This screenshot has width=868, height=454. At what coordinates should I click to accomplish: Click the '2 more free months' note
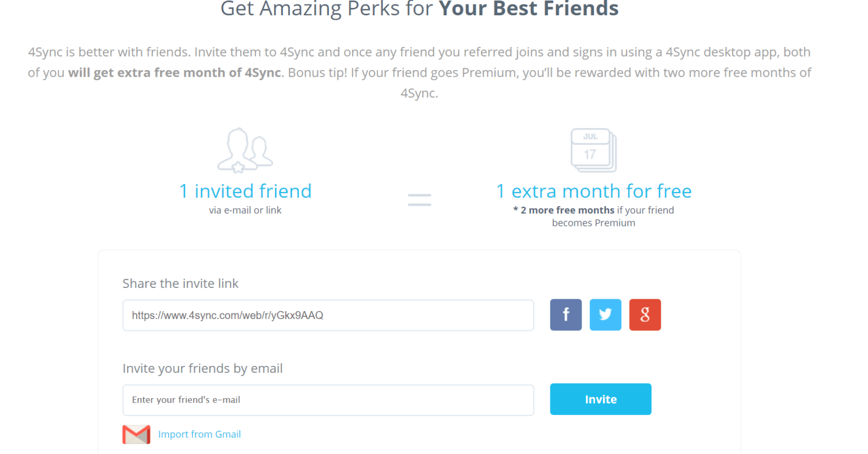(x=567, y=210)
